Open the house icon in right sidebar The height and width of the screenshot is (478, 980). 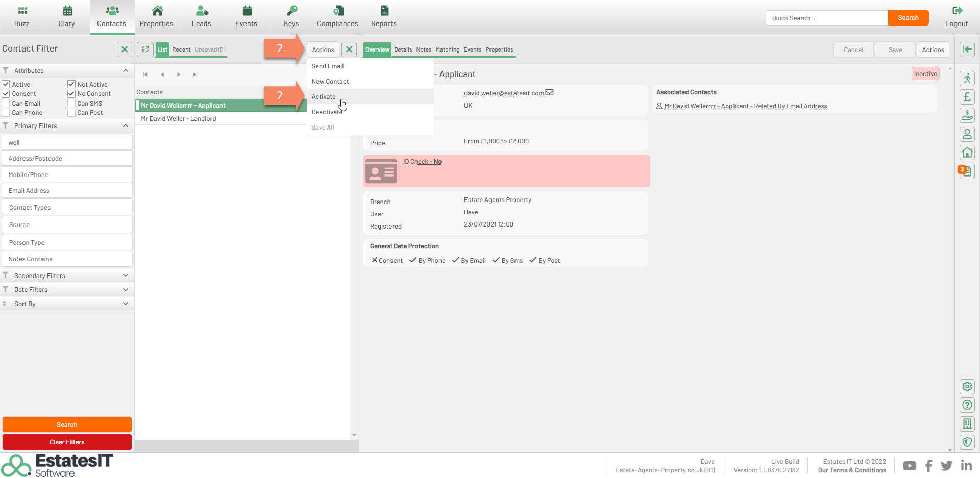tap(967, 153)
